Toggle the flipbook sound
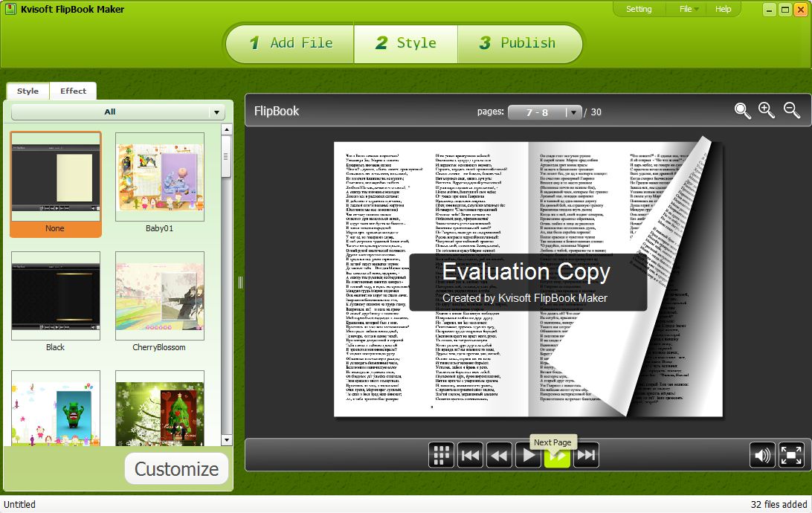812x513 pixels. click(x=762, y=455)
